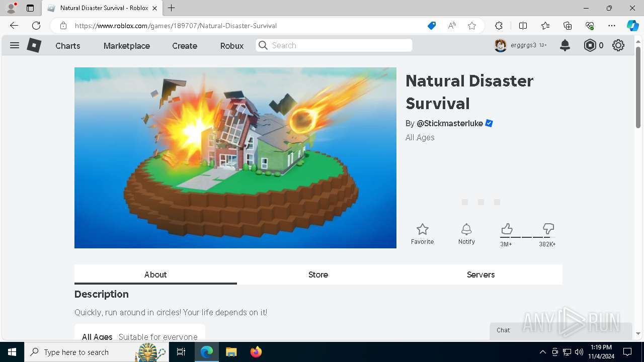
Task: Refresh the page in Edge
Action: tap(36, 26)
